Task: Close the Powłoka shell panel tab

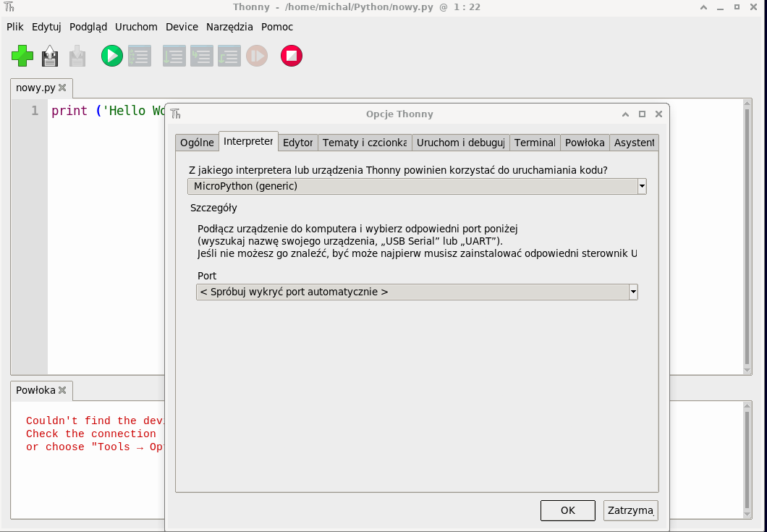Action: (x=62, y=390)
